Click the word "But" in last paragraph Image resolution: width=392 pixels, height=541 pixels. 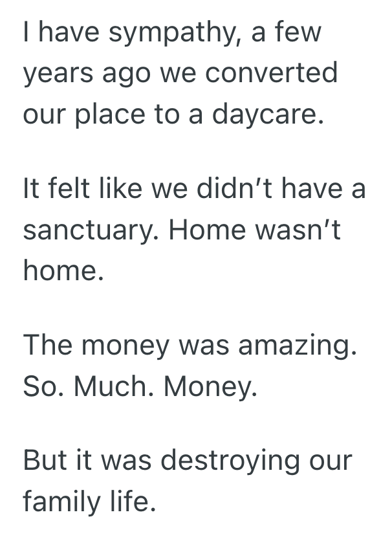click(x=45, y=461)
